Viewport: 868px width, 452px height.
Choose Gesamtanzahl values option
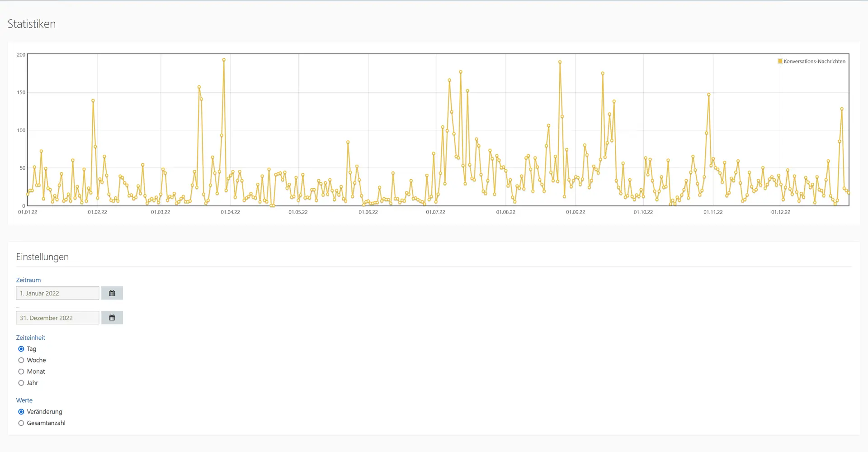[x=21, y=423]
